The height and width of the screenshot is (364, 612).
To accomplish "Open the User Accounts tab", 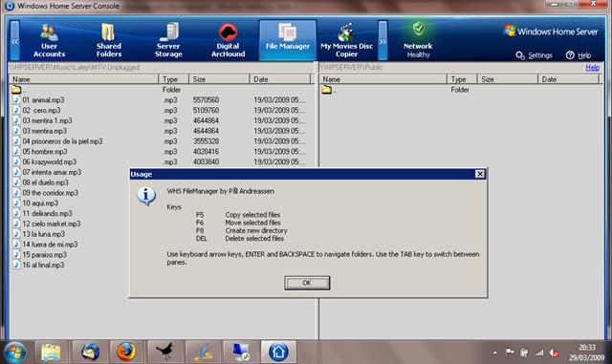I will [x=49, y=40].
